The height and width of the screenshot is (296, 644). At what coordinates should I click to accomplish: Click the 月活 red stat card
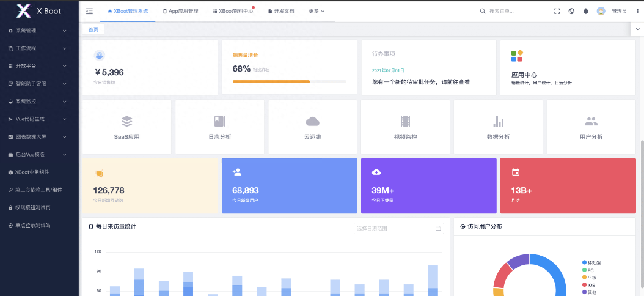(568, 186)
